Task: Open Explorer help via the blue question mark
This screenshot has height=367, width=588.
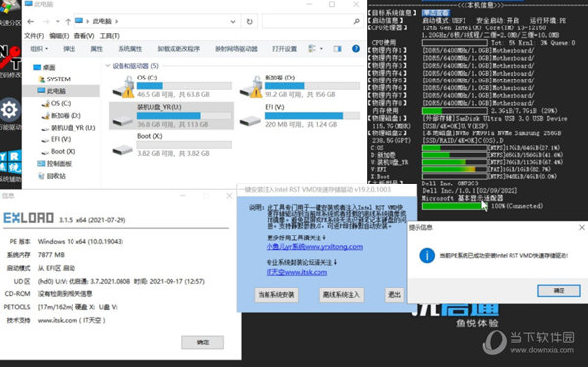Action: (x=356, y=49)
